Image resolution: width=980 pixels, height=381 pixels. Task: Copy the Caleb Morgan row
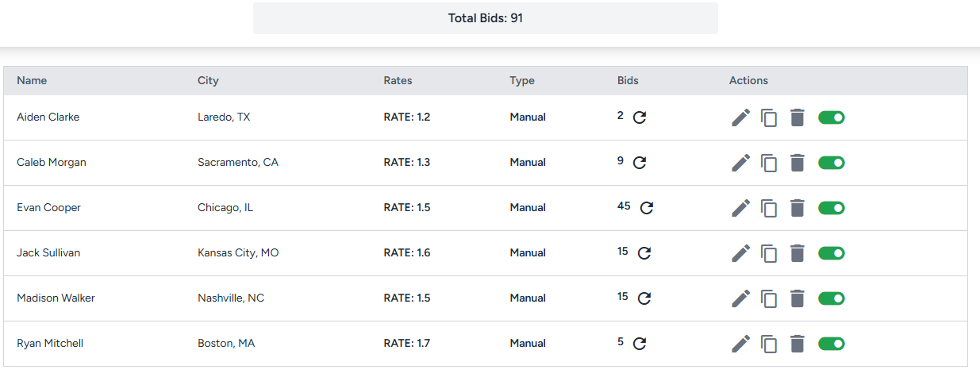[x=769, y=163]
